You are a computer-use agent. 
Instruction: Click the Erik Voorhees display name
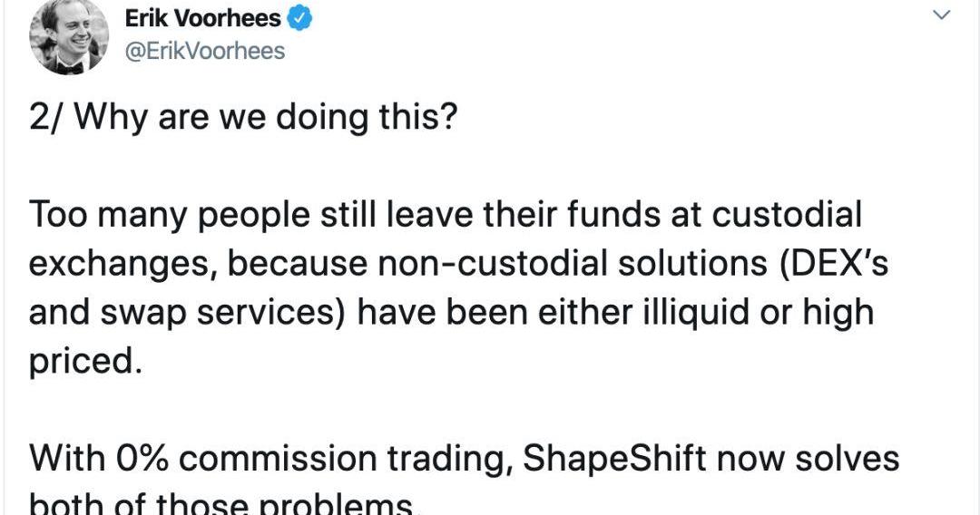pos(202,17)
